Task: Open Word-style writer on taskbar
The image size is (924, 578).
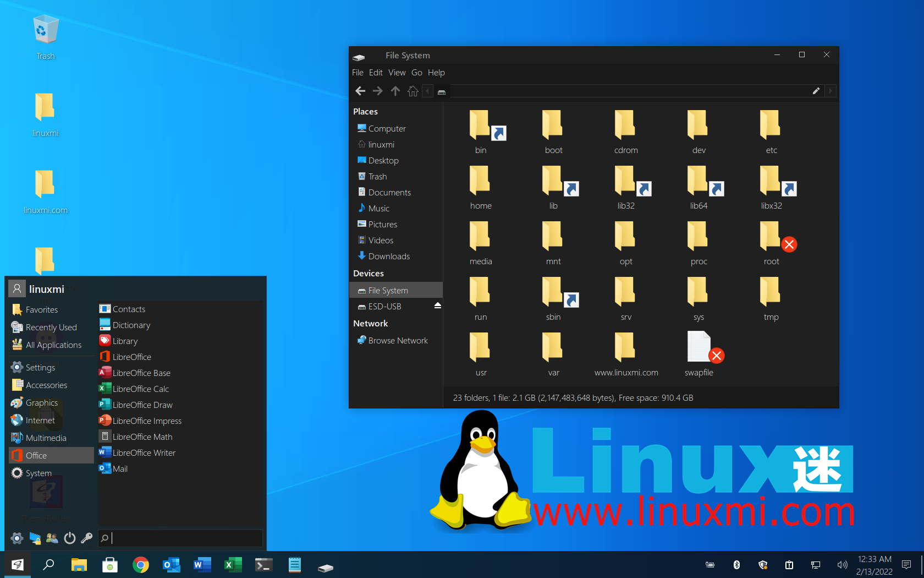Action: tap(202, 565)
